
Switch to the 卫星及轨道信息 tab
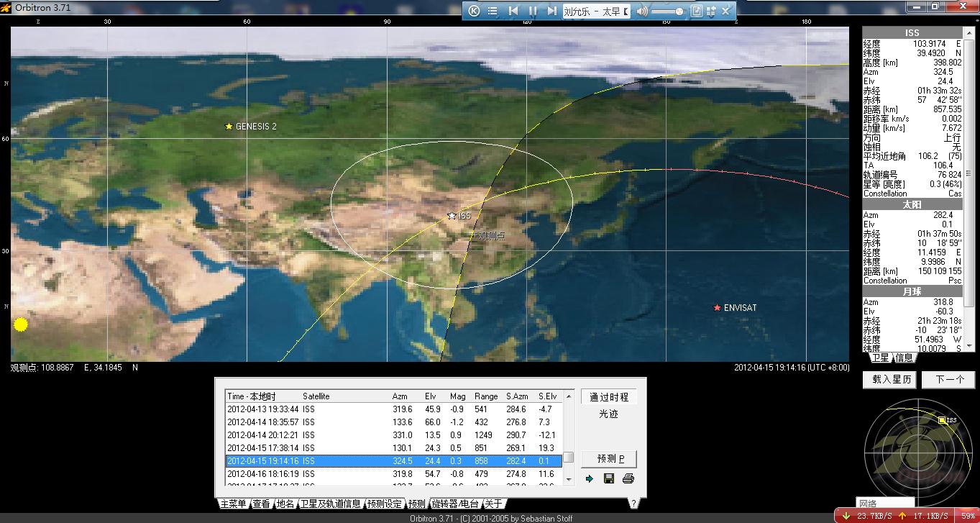[330, 504]
